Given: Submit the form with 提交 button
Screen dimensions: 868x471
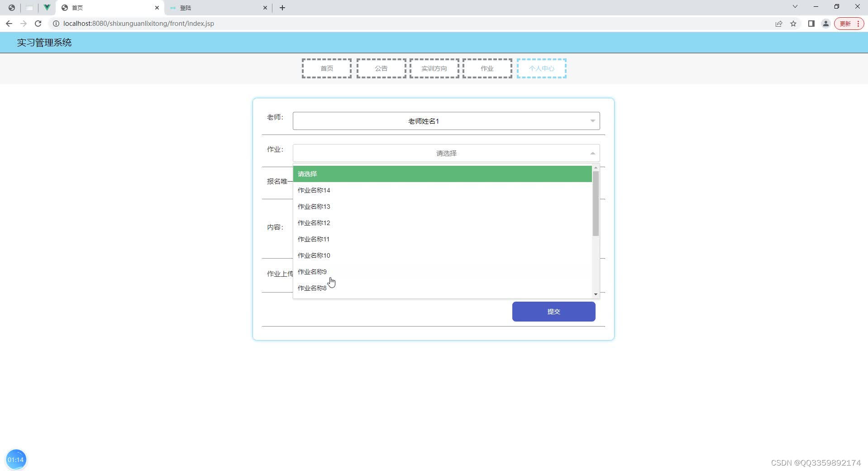Looking at the screenshot, I should (553, 312).
